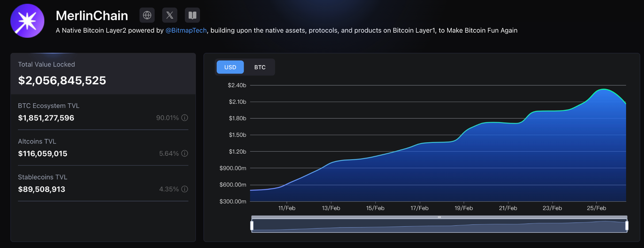Click info icon next to 4.35%
This screenshot has width=644, height=248.
pos(185,190)
